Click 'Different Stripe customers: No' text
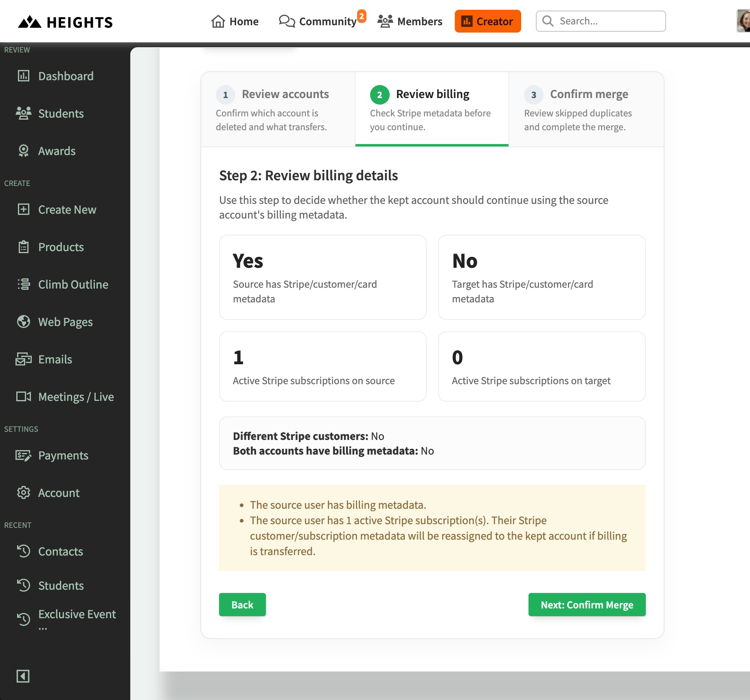Viewport: 750px width, 700px height. [x=309, y=436]
